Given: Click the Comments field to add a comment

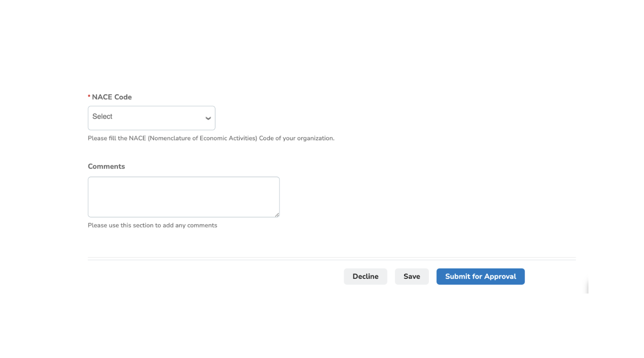Looking at the screenshot, I should tap(183, 196).
